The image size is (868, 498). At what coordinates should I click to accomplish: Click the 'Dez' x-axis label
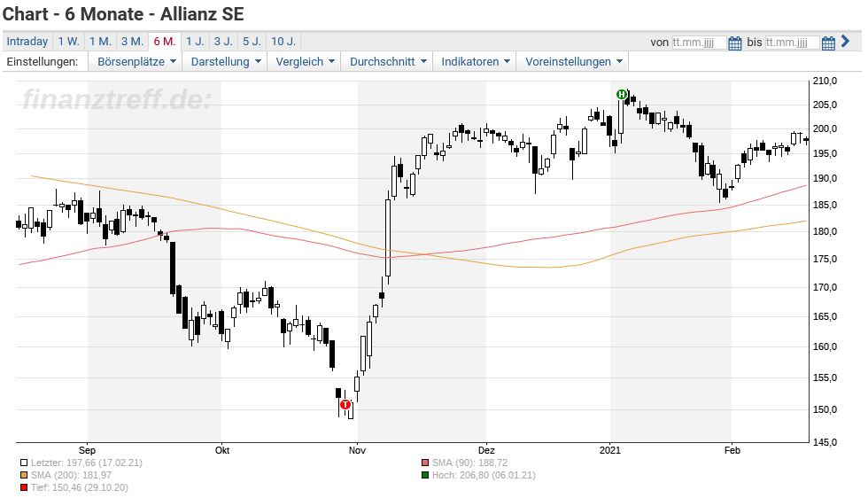(x=486, y=450)
